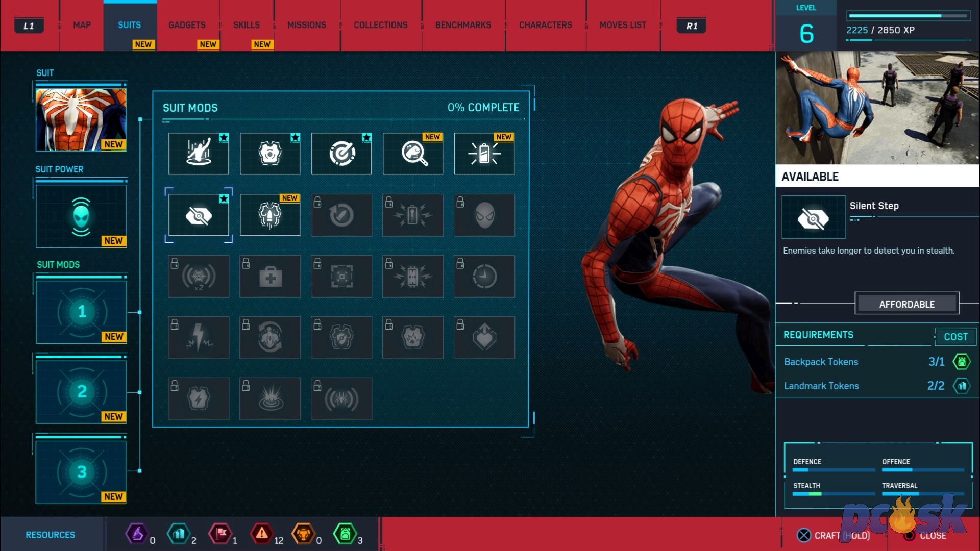Select the locked ground blast mod
This screenshot has width=980, height=551.
coord(270,398)
